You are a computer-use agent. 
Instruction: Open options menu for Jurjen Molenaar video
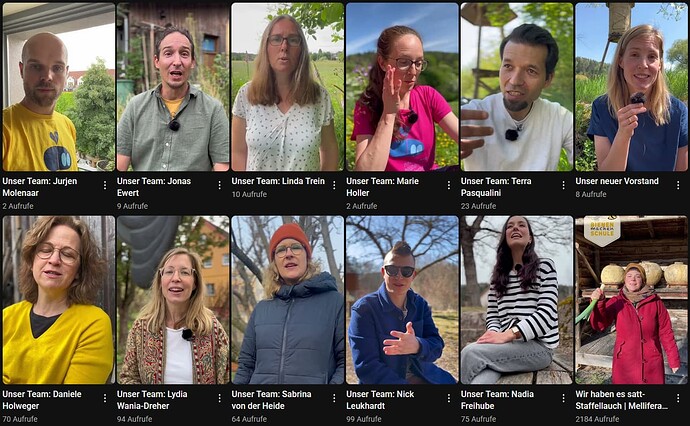105,185
